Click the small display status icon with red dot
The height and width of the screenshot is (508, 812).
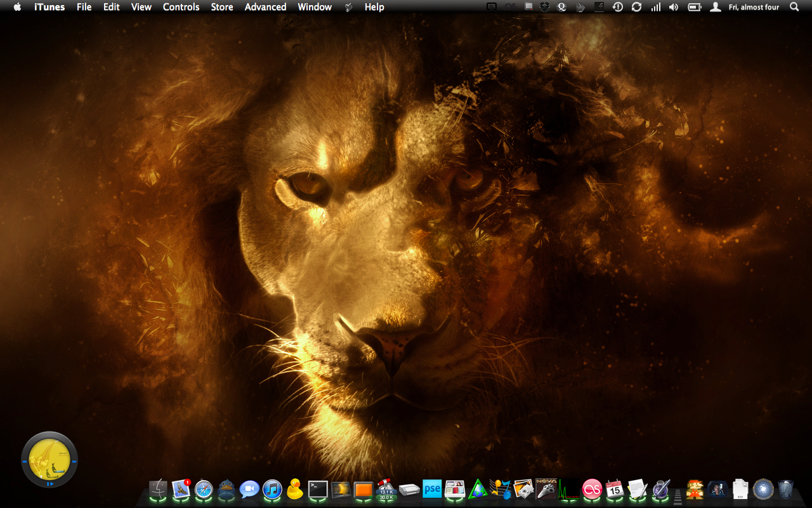tap(528, 7)
